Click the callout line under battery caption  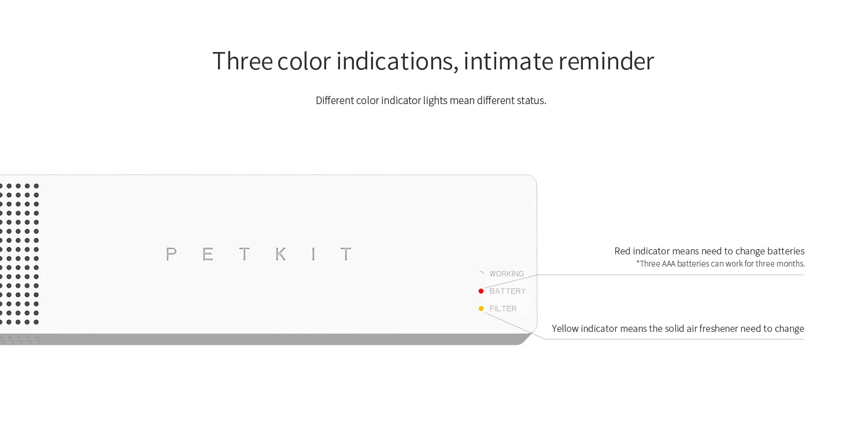point(671,275)
